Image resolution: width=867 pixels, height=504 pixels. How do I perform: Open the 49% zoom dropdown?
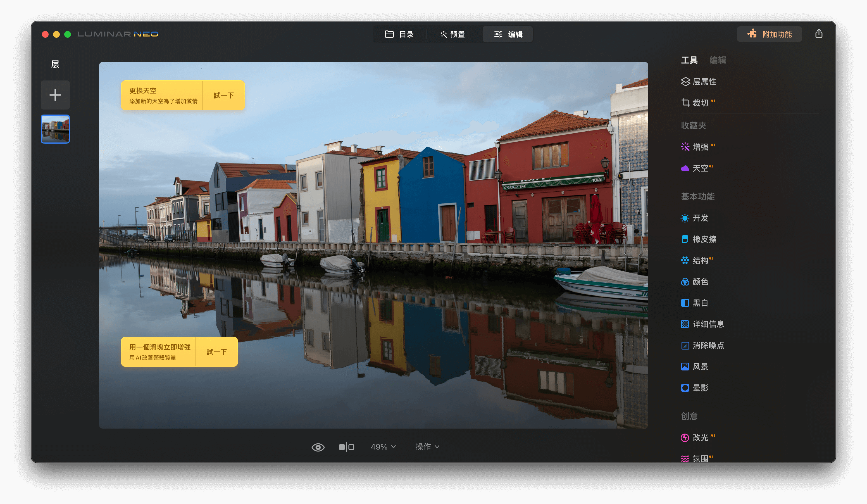pyautogui.click(x=383, y=447)
